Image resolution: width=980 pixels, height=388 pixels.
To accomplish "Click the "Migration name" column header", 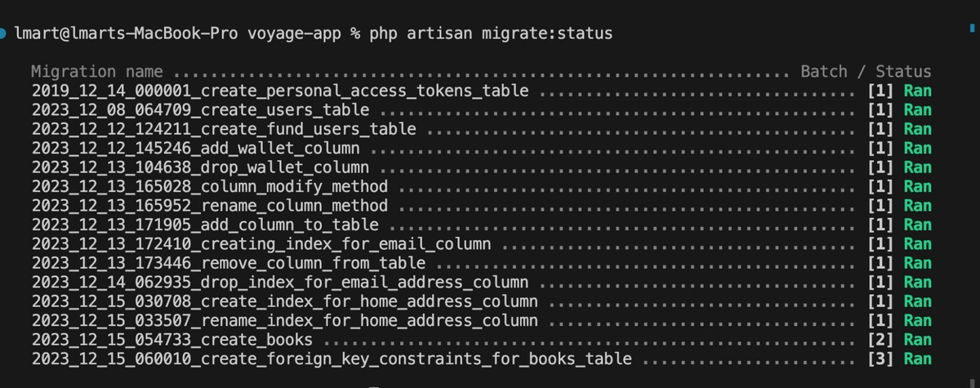I will click(97, 72).
